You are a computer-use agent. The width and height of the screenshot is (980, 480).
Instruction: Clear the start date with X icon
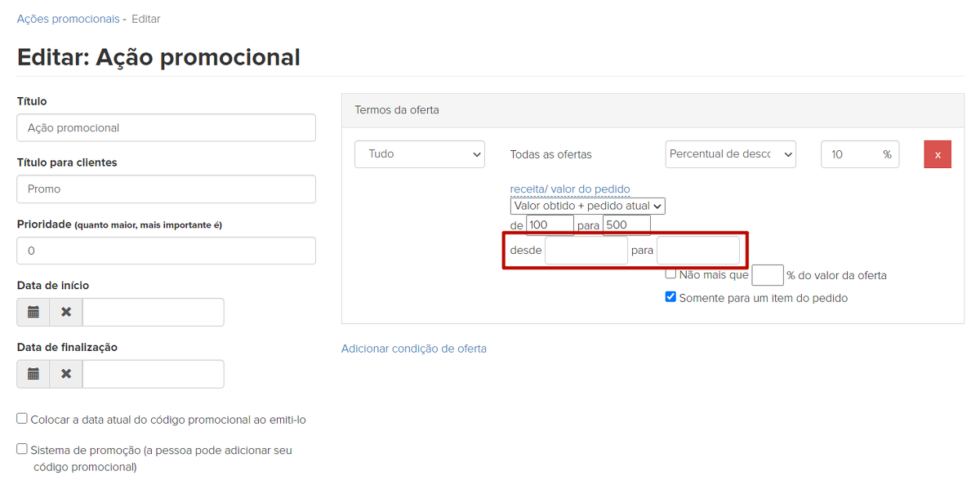click(x=66, y=312)
